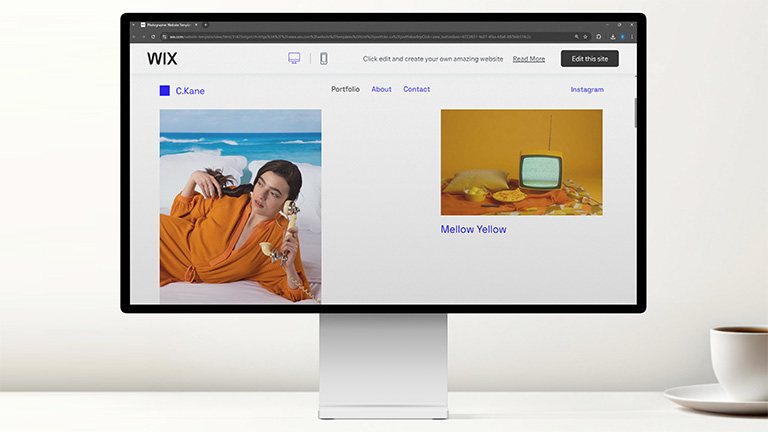Click the blue square site logo
The image size is (768, 432).
coord(165,91)
